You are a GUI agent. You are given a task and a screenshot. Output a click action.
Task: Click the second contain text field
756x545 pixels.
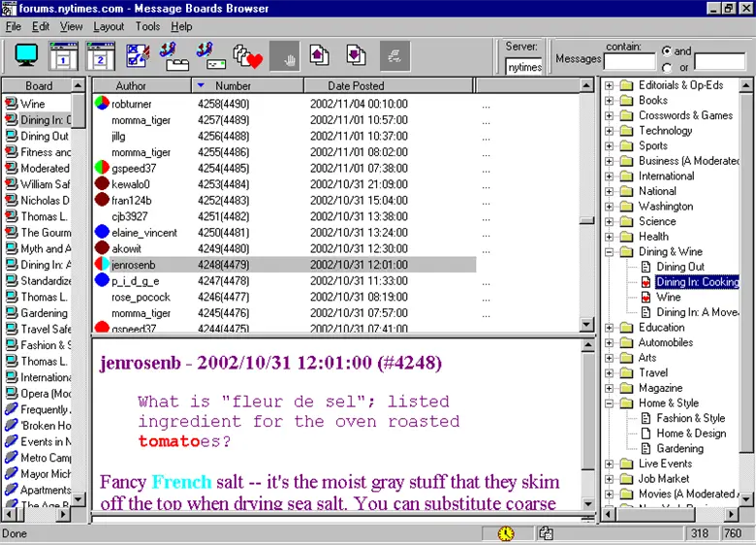point(719,62)
